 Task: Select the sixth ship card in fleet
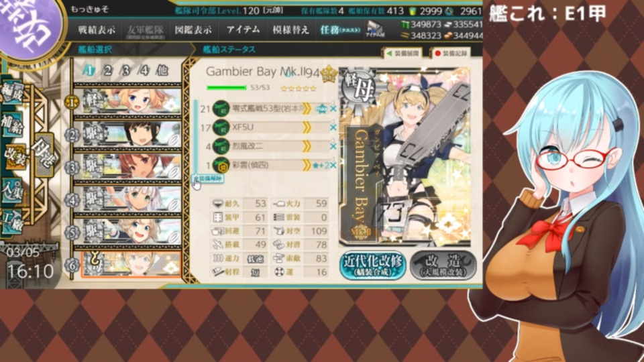click(131, 264)
